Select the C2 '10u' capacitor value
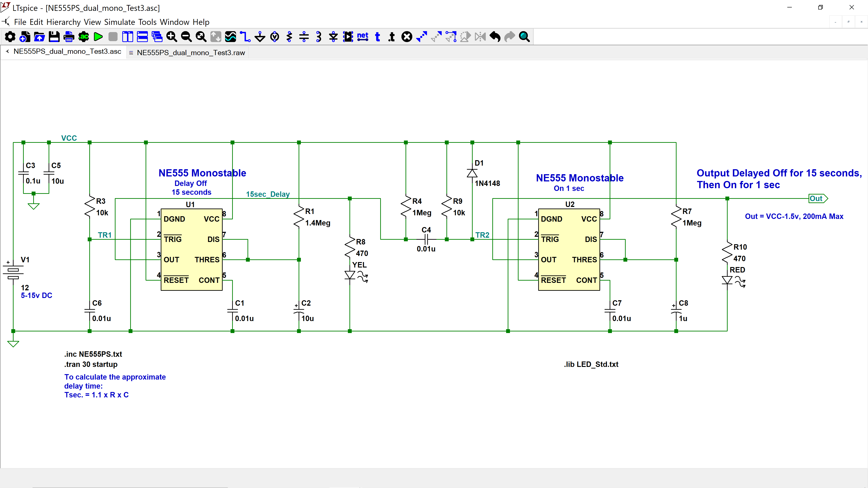The image size is (868, 488). pos(307,319)
